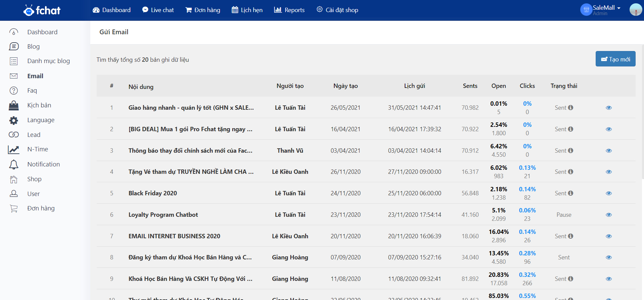Click the Shop house icon in sidebar
Screen dimensions: 644x300
(14, 179)
